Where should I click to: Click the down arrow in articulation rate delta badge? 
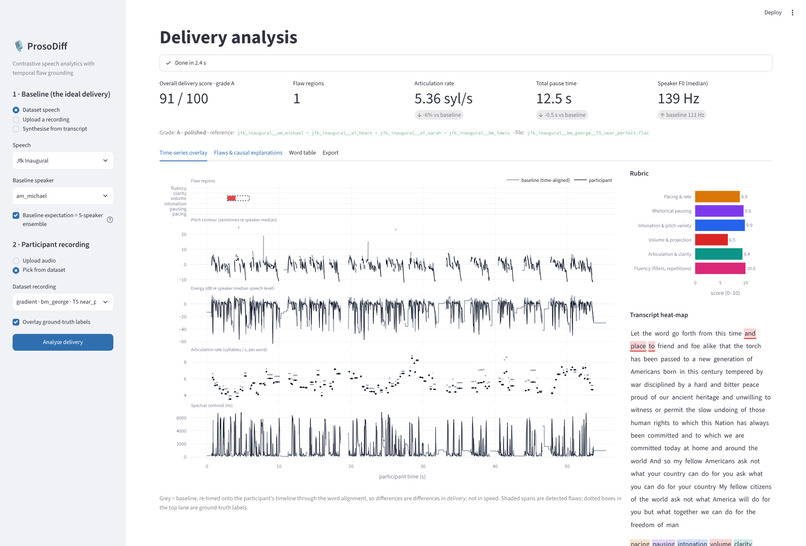point(419,115)
